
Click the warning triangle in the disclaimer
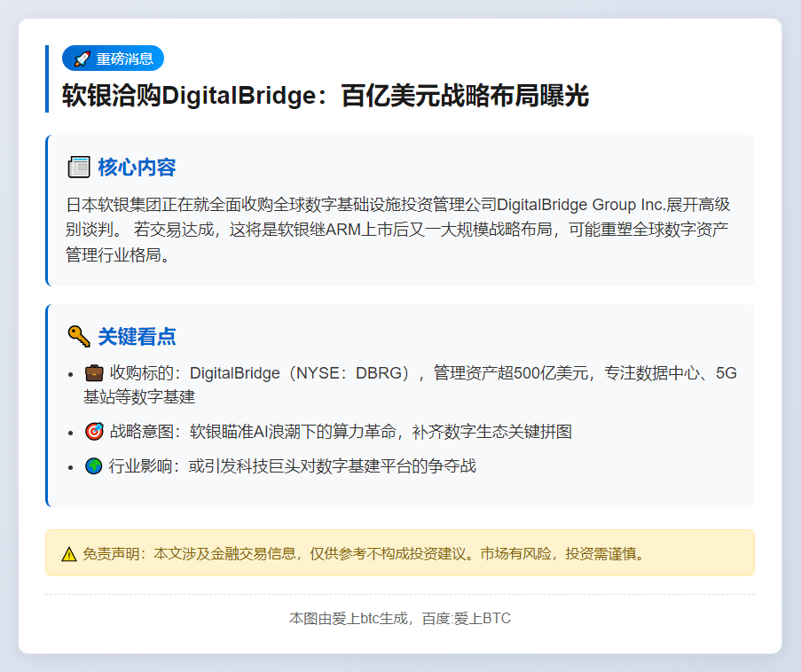(69, 554)
